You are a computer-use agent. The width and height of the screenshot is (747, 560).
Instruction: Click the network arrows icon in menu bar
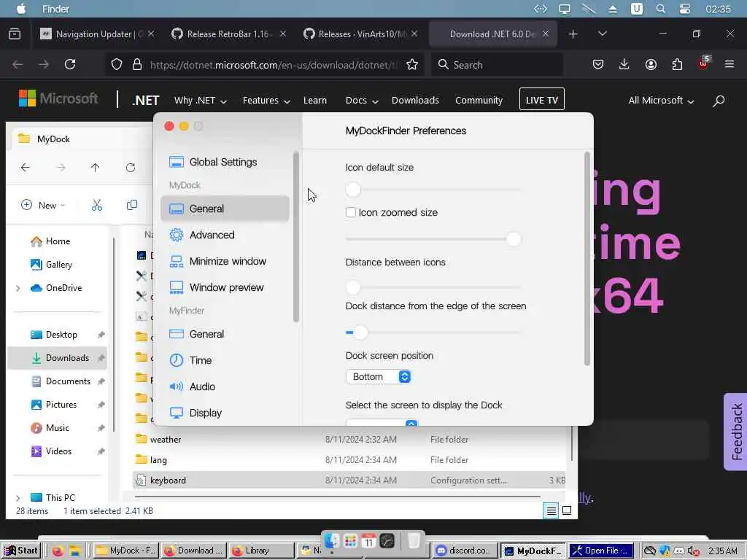click(541, 9)
